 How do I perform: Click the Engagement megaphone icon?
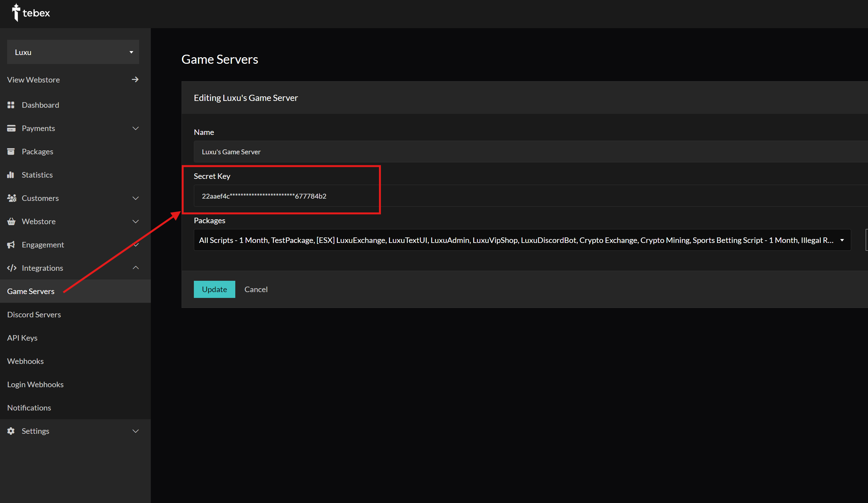[x=11, y=245]
